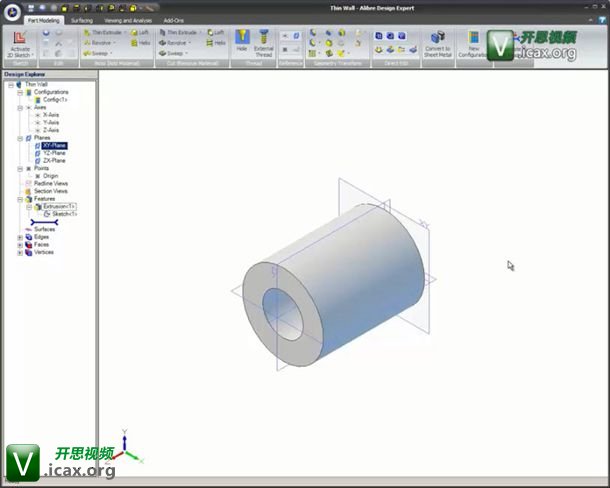Viewport: 610px width, 488px height.
Task: Select Section Views in the tree
Action: click(x=51, y=191)
